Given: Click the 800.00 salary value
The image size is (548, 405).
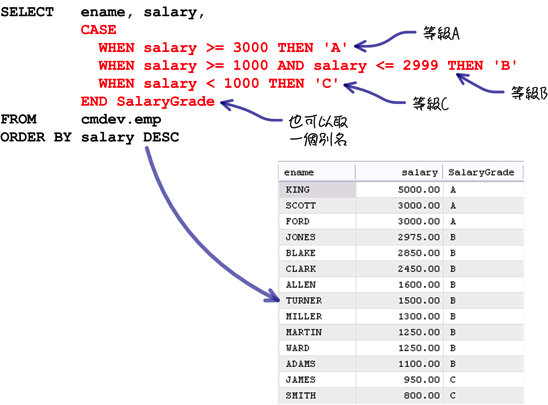Looking at the screenshot, I should click(421, 396).
